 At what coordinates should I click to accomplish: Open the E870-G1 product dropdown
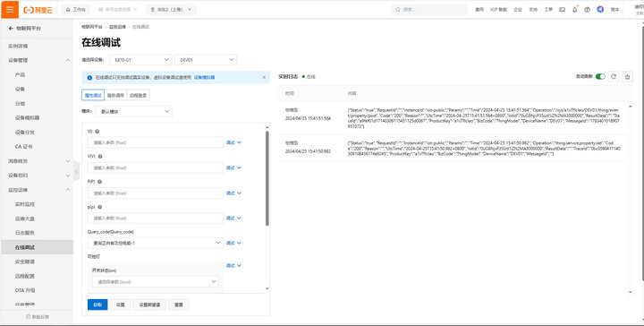point(140,60)
